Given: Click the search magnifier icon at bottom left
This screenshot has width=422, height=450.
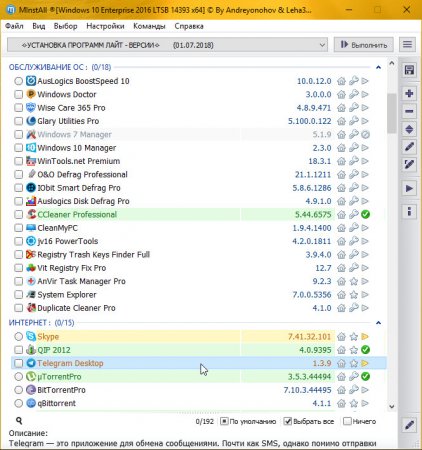Looking at the screenshot, I should click(19, 421).
